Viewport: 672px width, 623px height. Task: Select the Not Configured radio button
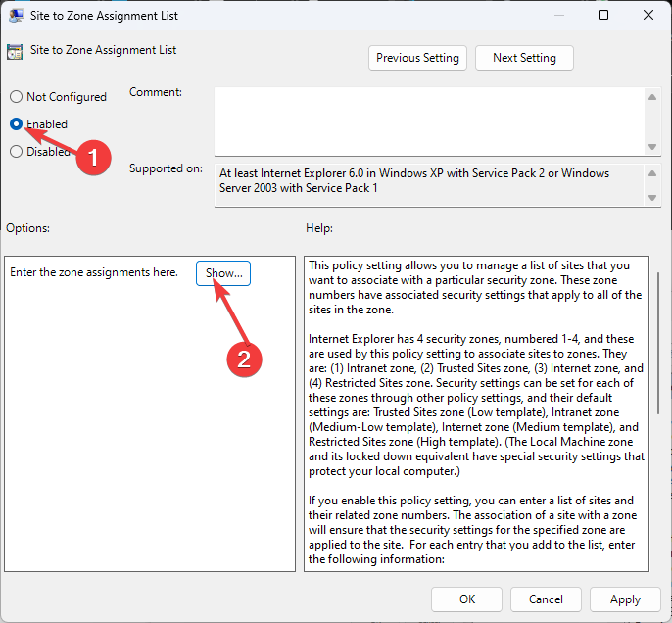(16, 96)
